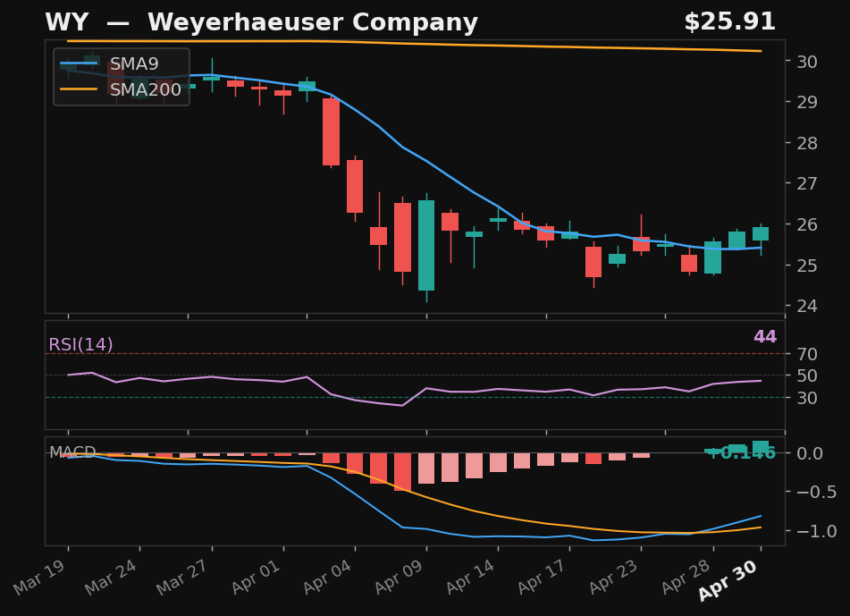Click the price axis label 26
This screenshot has height=616, width=850.
coord(806,224)
